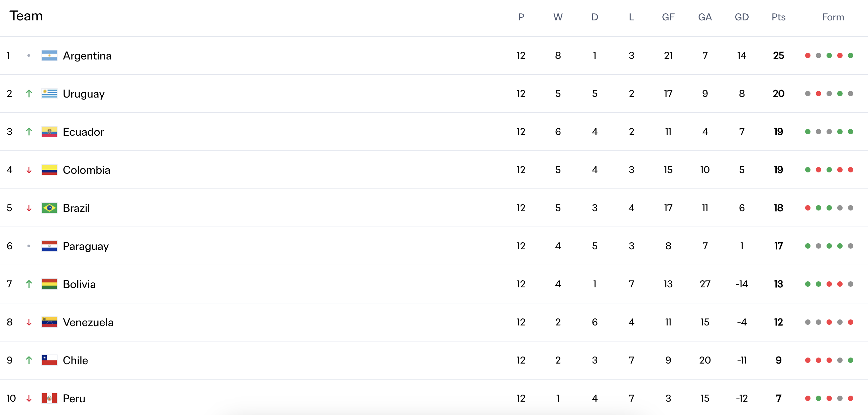Open the Paraguay team link
The width and height of the screenshot is (868, 415).
[x=86, y=246]
